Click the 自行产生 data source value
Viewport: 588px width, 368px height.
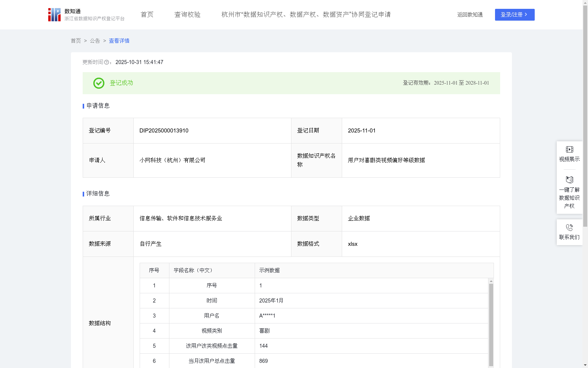pyautogui.click(x=150, y=244)
